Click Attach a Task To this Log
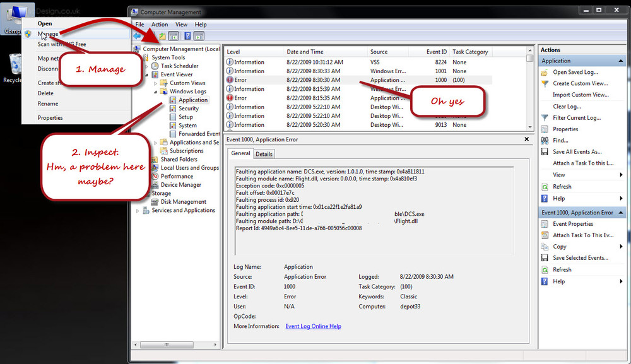The height and width of the screenshot is (364, 631). coord(583,163)
